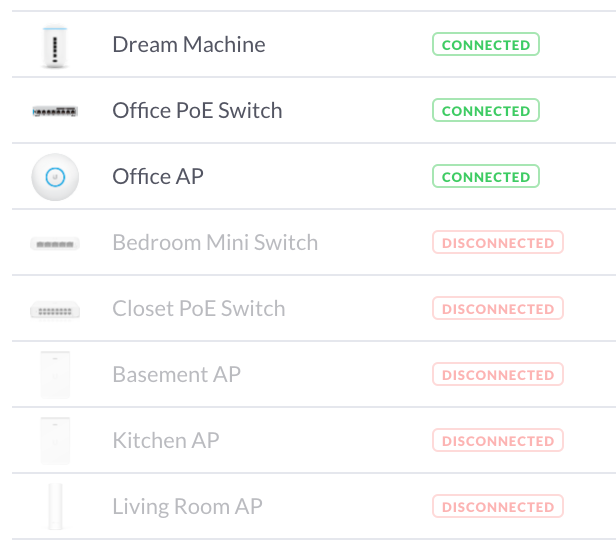Click Bedroom Mini Switch DISCONNECTED badge
Screen dimensions: 616x552
(498, 242)
